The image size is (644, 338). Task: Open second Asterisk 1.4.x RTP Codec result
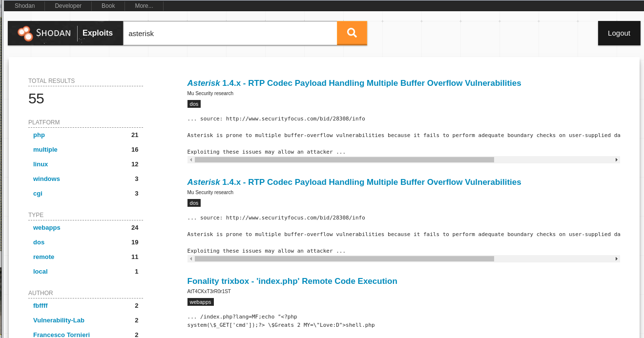click(x=354, y=182)
